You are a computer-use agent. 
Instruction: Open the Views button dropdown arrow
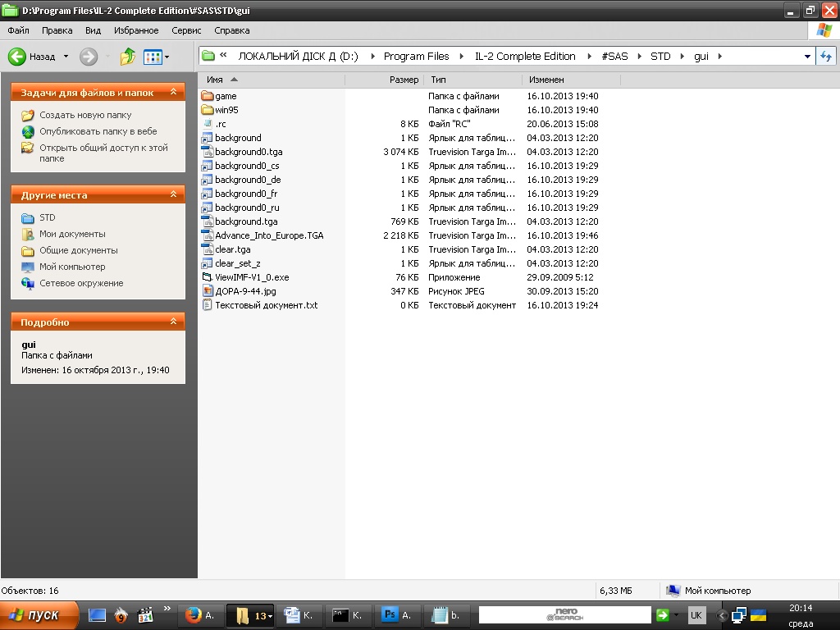click(167, 57)
